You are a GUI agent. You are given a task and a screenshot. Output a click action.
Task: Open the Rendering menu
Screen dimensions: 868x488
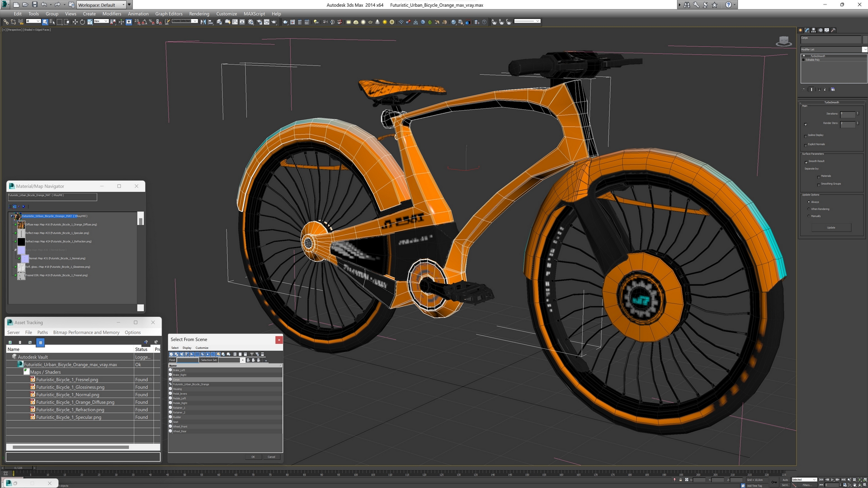pyautogui.click(x=199, y=14)
